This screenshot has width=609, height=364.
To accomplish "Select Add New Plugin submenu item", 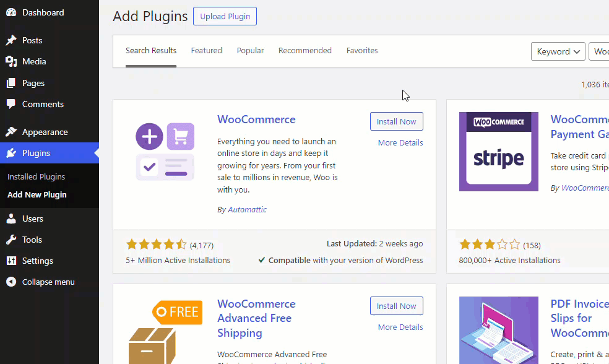I will pos(37,194).
